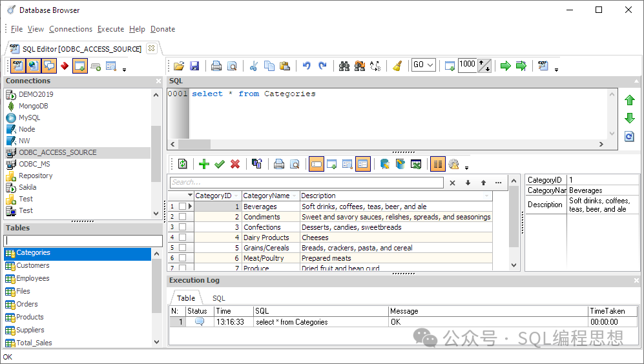
Task: Open the Execute menu
Action: point(110,29)
